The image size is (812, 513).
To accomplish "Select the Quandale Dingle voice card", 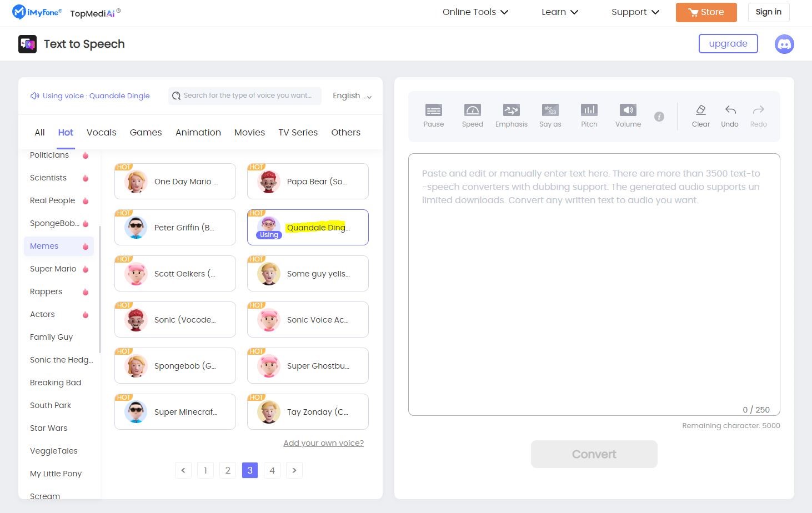I will pos(308,228).
